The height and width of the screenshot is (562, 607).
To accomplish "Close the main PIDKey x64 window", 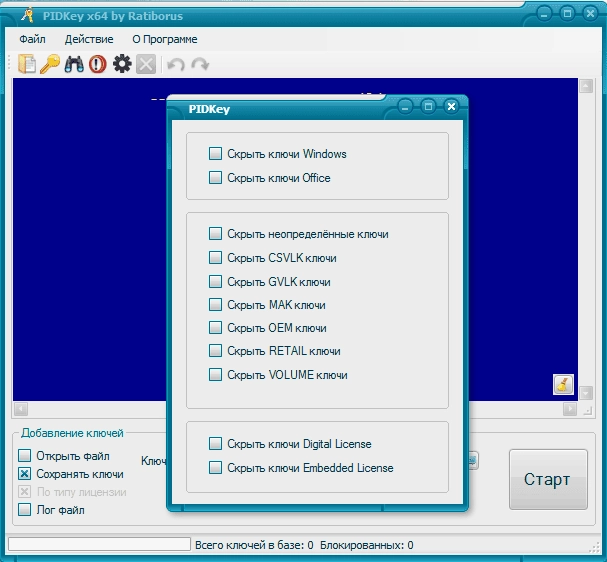I will [590, 14].
